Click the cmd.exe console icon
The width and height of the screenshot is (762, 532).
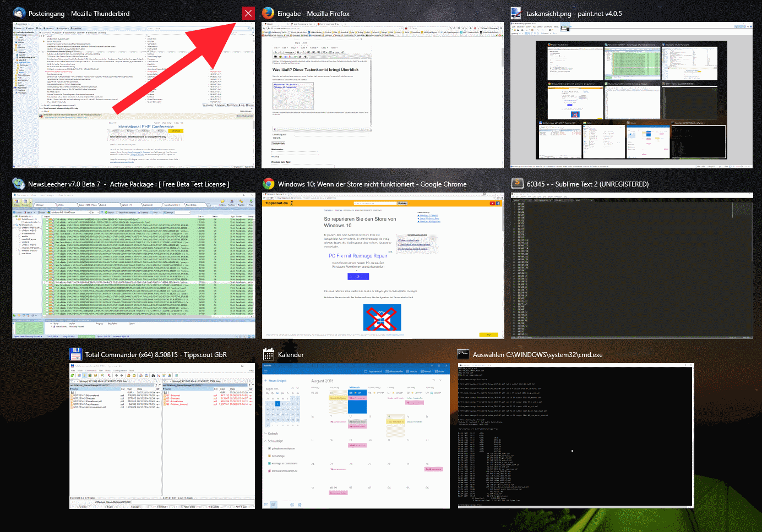click(464, 354)
